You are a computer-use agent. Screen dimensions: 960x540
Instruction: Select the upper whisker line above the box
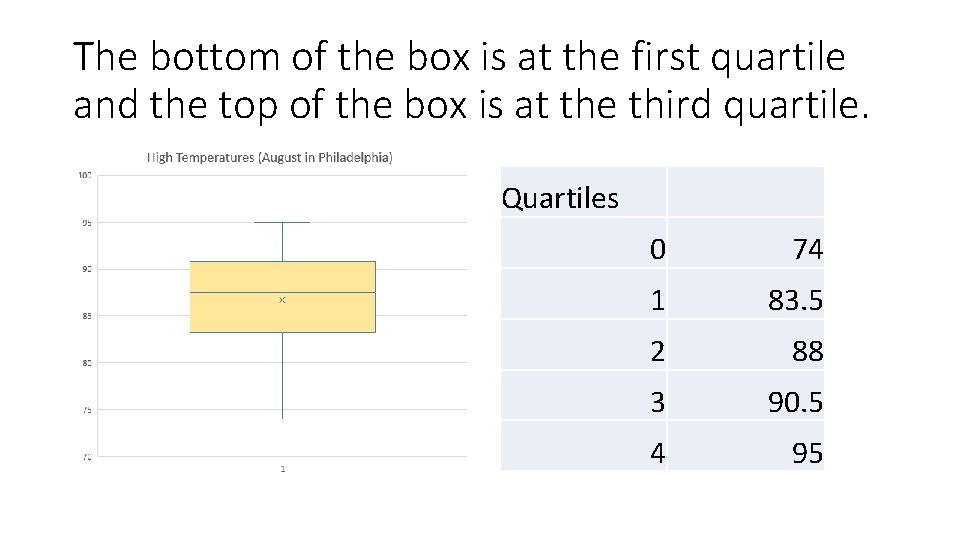tap(282, 241)
